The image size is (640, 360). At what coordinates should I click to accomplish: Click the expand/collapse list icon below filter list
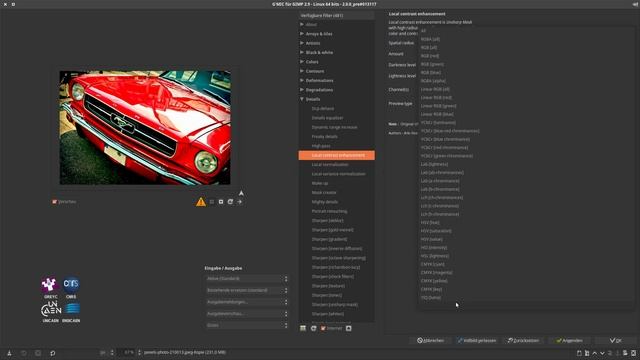click(x=303, y=328)
